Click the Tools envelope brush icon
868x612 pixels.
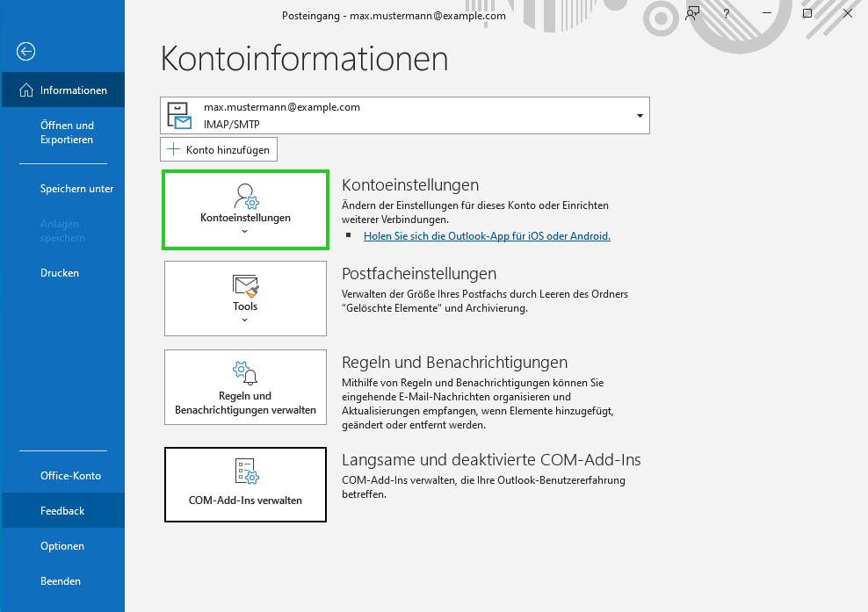coord(246,285)
